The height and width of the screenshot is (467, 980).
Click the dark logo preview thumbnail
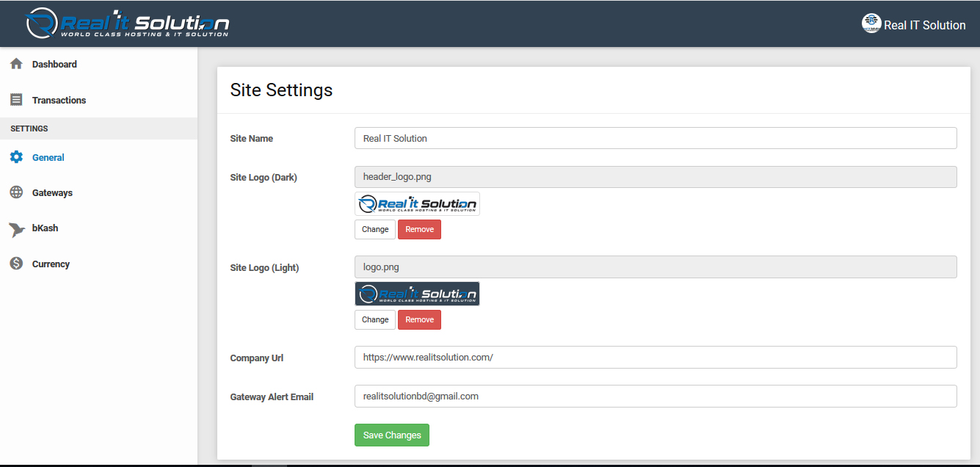(417, 204)
